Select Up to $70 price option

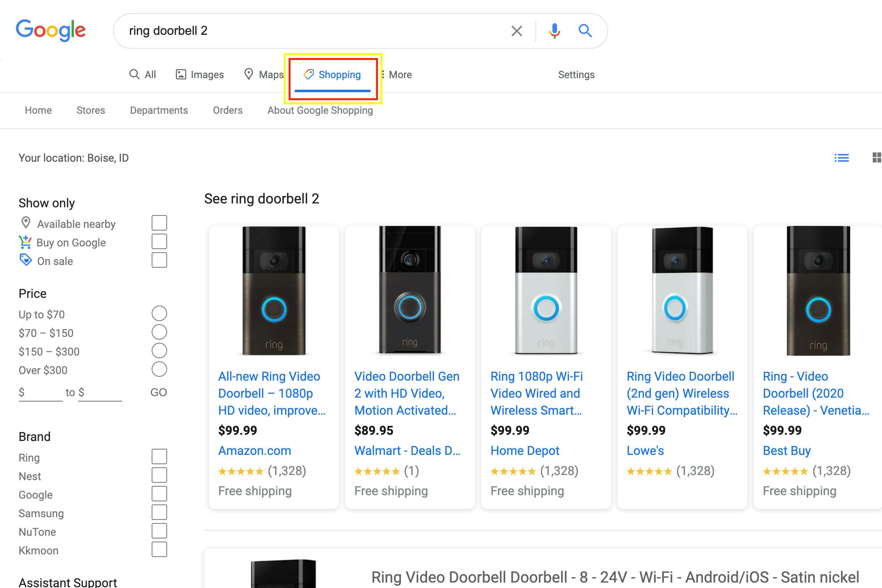pos(159,314)
